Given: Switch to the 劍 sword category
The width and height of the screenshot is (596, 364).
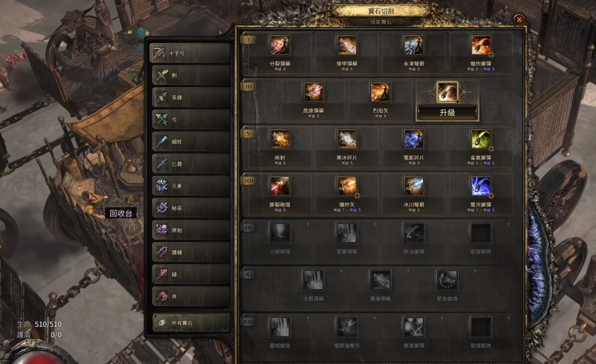Looking at the screenshot, I should point(191,75).
